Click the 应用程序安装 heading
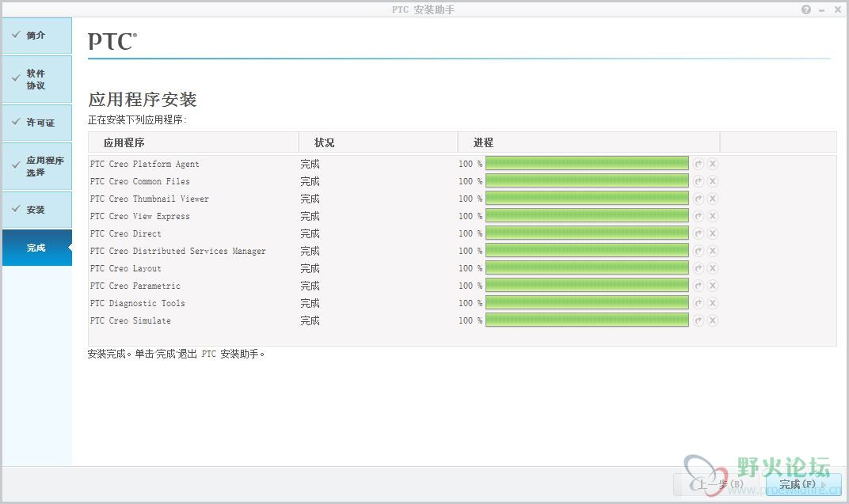Viewport: 849px width, 504px height. [x=143, y=100]
